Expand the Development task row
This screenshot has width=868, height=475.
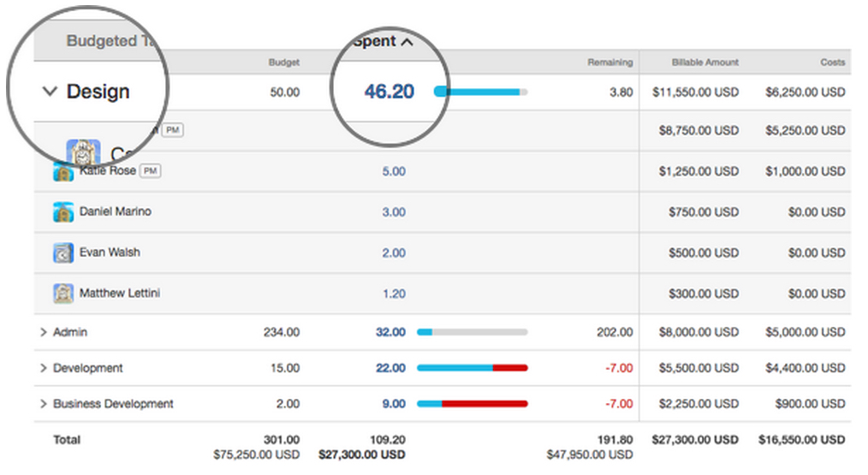coord(43,368)
